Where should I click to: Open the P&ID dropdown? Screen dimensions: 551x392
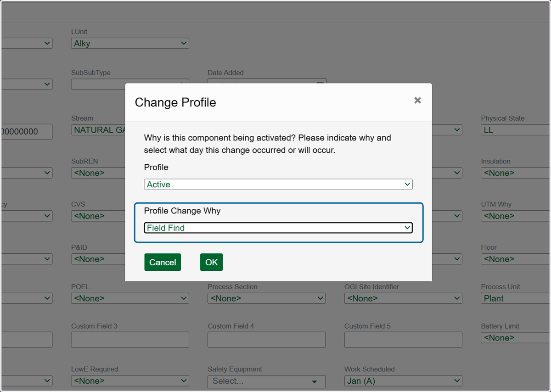point(98,259)
